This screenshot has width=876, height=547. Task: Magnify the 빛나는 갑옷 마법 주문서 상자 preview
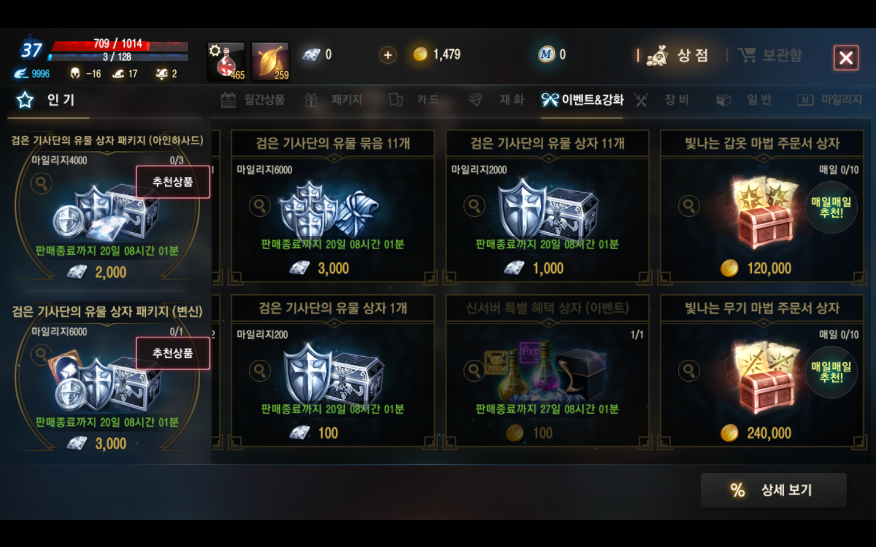(x=689, y=206)
